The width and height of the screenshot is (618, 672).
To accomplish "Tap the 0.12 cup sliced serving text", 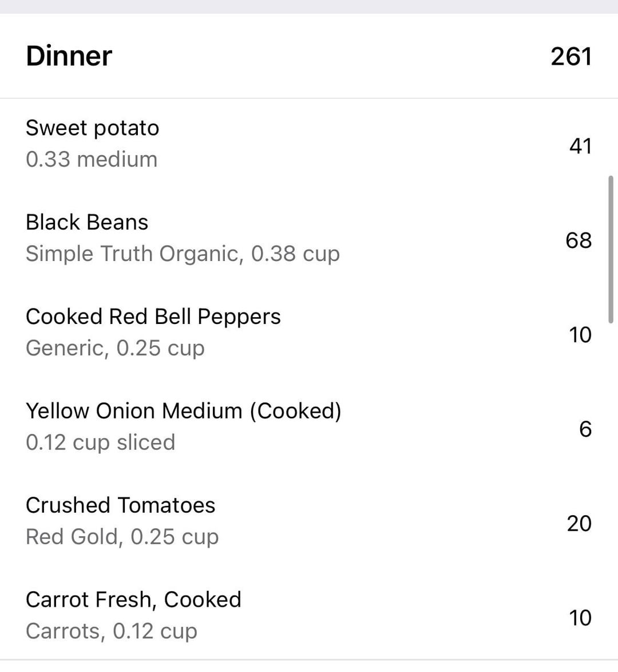I will pos(101,442).
